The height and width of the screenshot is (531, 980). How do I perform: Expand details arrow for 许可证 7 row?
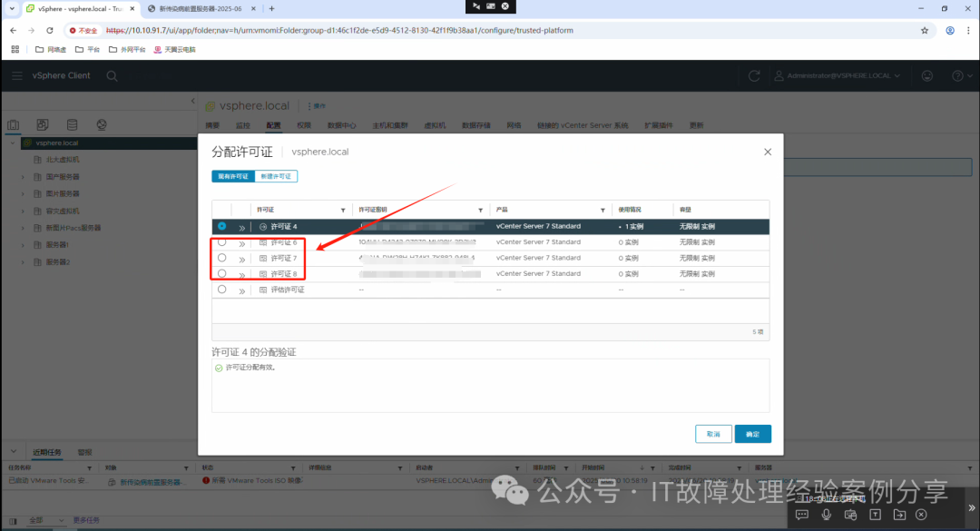[242, 259]
